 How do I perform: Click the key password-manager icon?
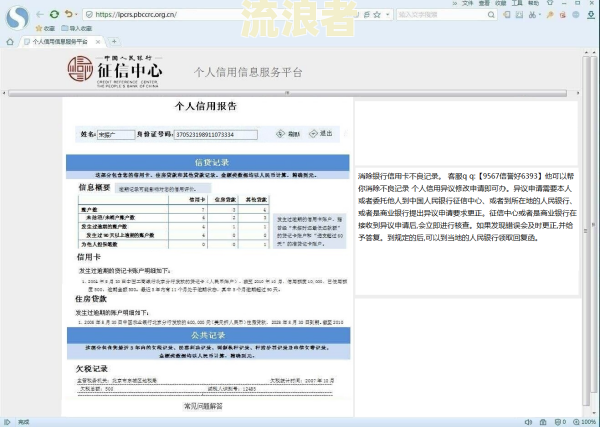click(550, 15)
